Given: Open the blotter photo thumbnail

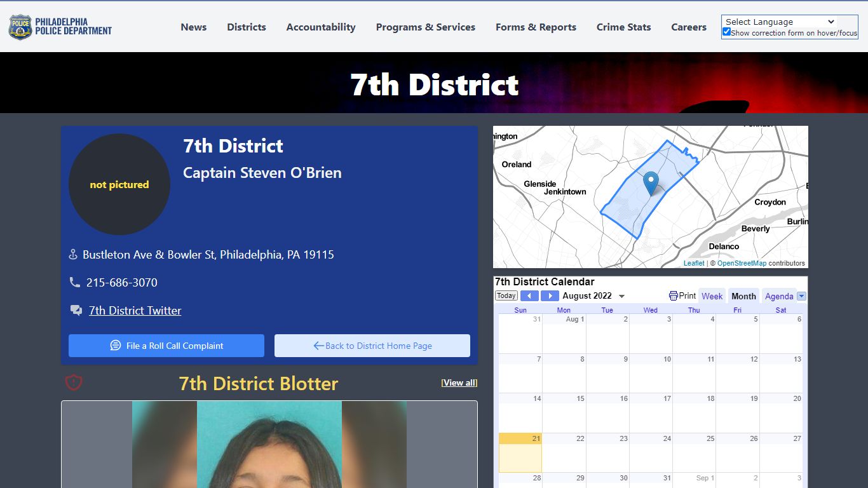Looking at the screenshot, I should [x=269, y=444].
